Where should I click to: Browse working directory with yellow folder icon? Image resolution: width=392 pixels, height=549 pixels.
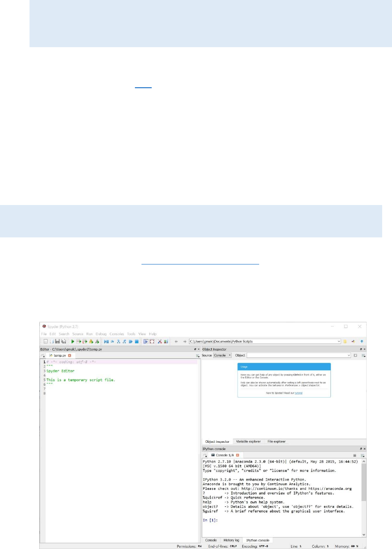point(345,341)
